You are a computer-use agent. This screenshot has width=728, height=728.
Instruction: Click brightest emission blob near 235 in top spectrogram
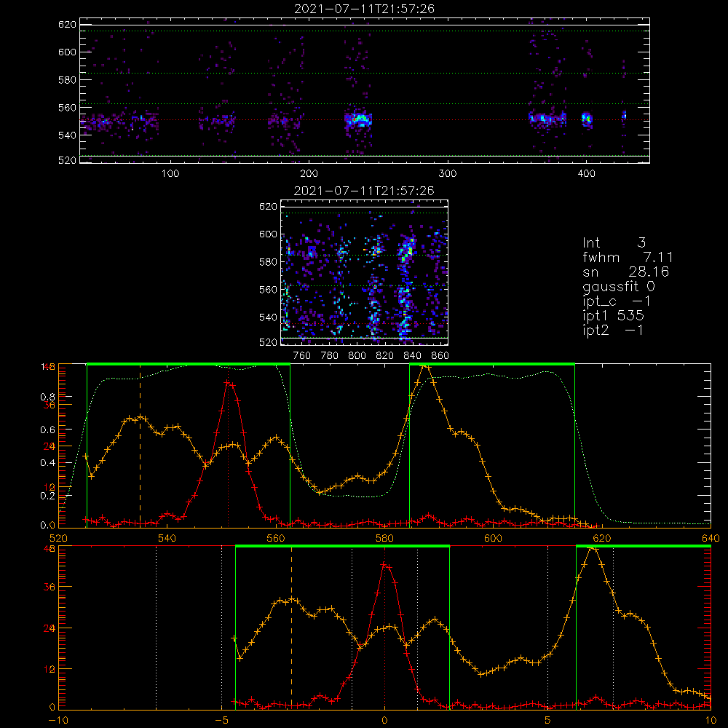(358, 119)
